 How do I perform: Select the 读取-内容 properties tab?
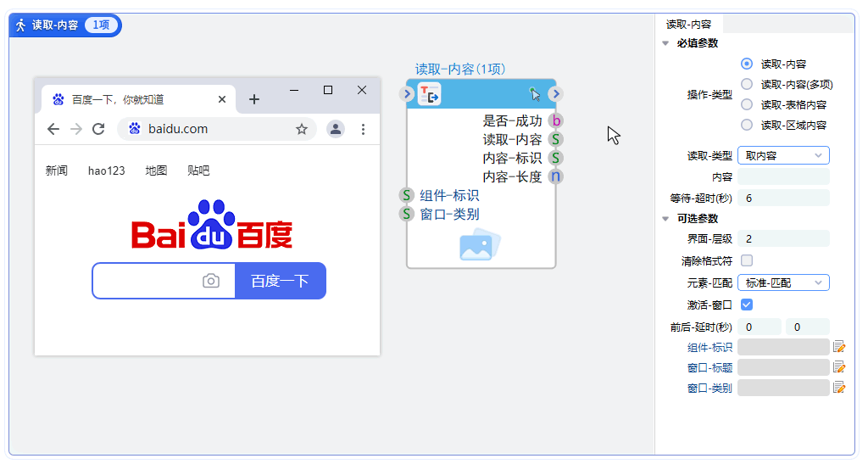point(688,25)
